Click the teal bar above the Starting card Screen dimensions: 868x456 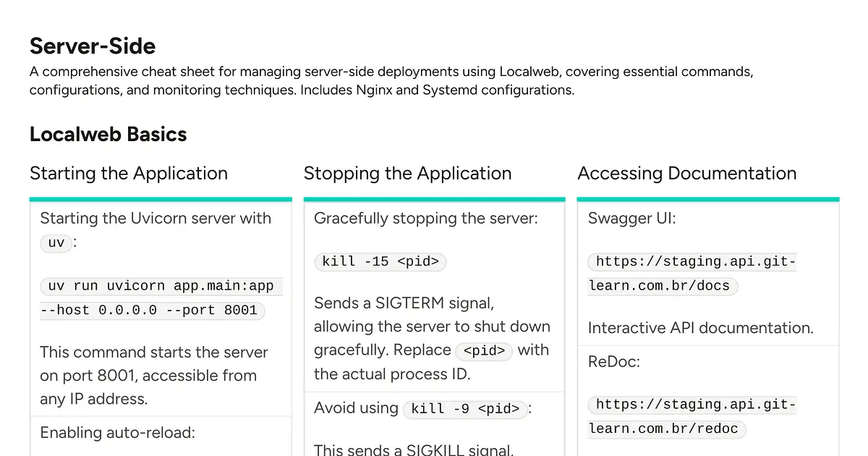coord(161,197)
